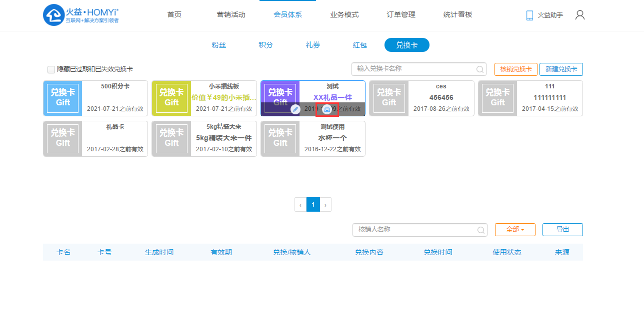This screenshot has height=332, width=644.
Task: Click the pencil edit icon on 测试 card
Action: point(295,109)
